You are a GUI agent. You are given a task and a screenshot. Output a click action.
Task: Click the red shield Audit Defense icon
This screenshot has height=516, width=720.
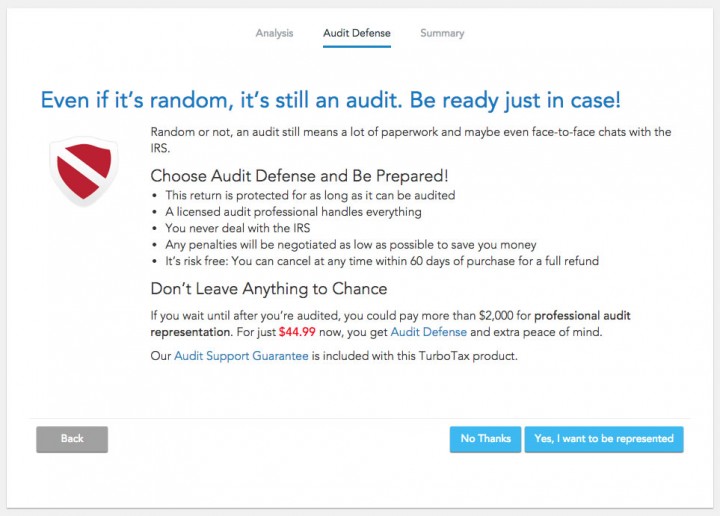[x=84, y=171]
